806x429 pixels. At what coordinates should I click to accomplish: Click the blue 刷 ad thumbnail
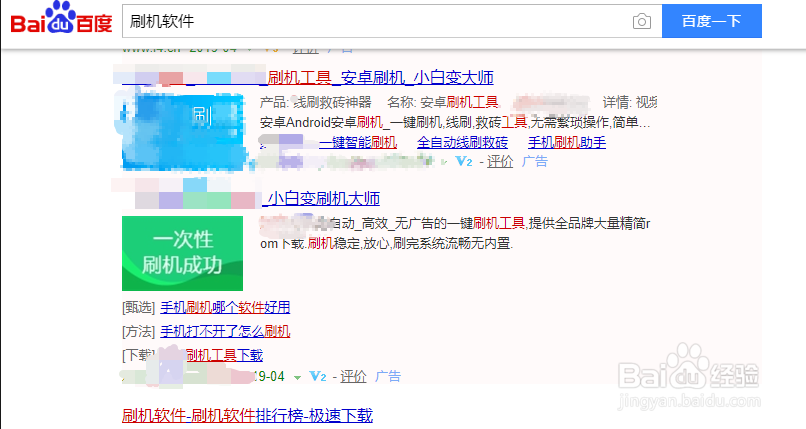point(182,132)
